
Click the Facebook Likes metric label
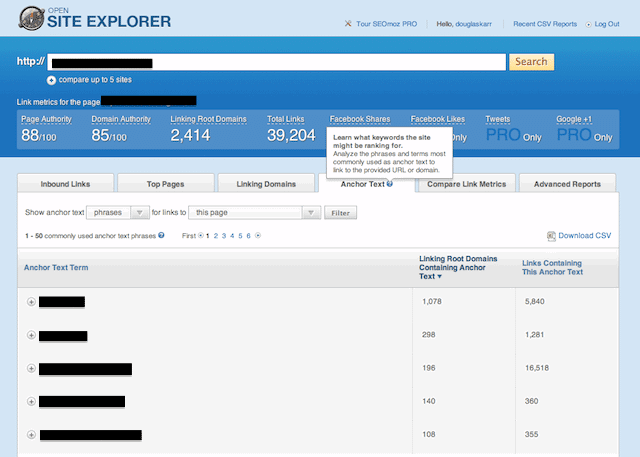click(438, 119)
